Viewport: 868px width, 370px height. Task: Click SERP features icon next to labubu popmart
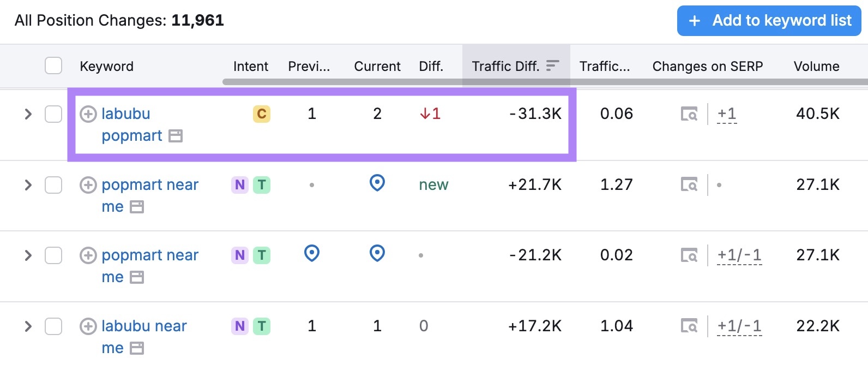175,136
